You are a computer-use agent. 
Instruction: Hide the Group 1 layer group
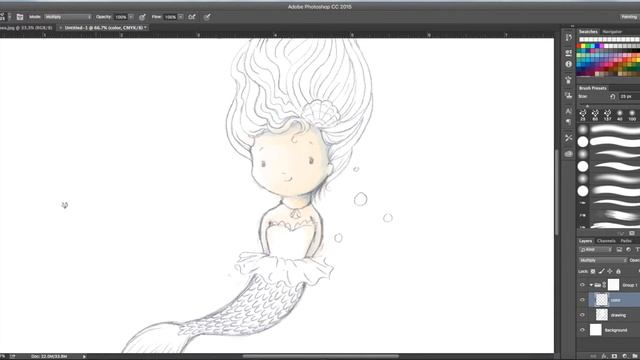tap(582, 285)
